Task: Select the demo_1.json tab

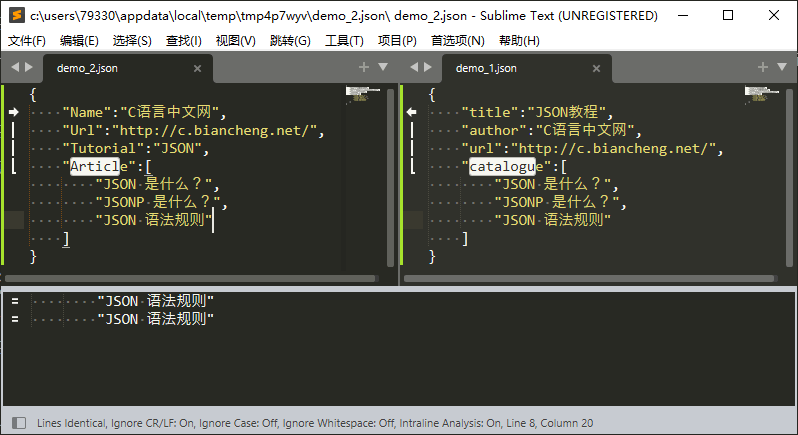Action: 526,68
